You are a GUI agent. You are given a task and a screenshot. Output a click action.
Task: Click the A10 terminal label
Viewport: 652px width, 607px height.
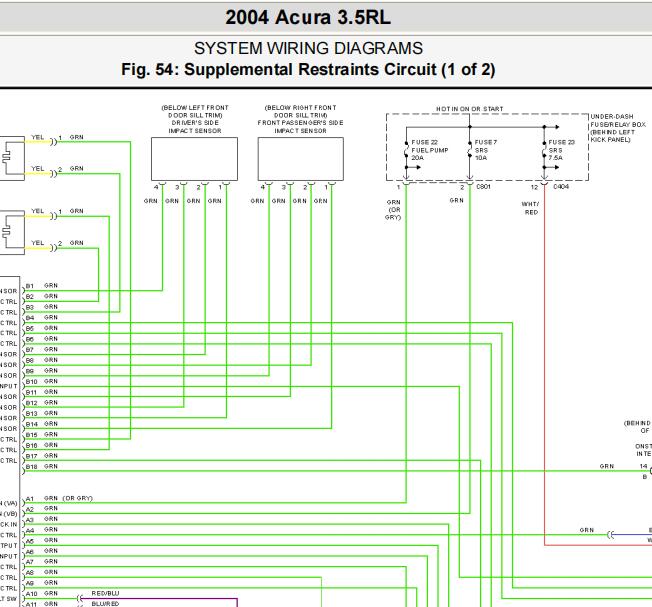(31, 594)
